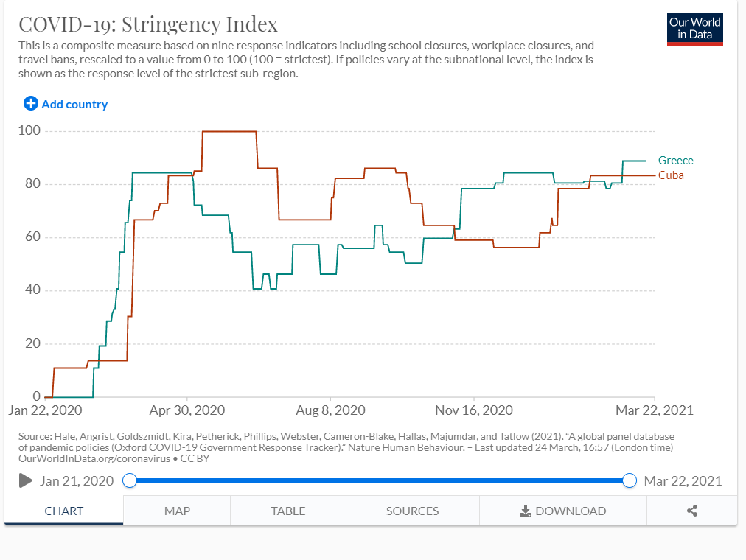Click the Mar 22, 2021 end date

683,481
